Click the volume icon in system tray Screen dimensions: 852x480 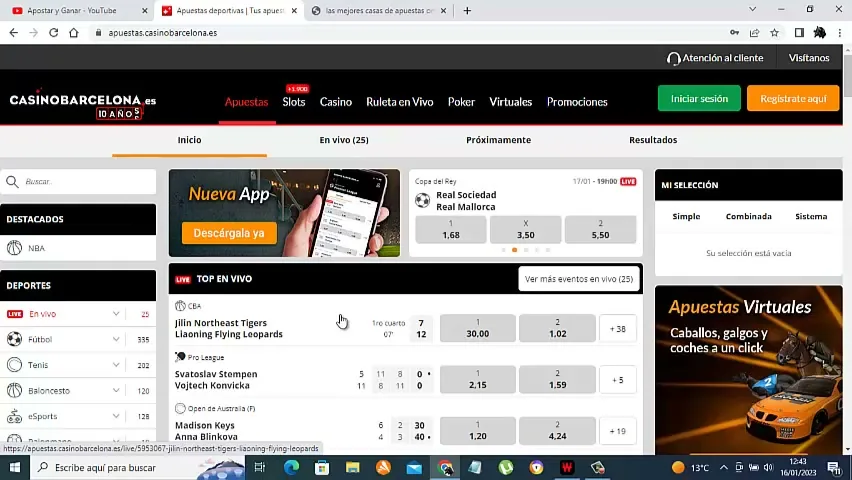(x=768, y=467)
